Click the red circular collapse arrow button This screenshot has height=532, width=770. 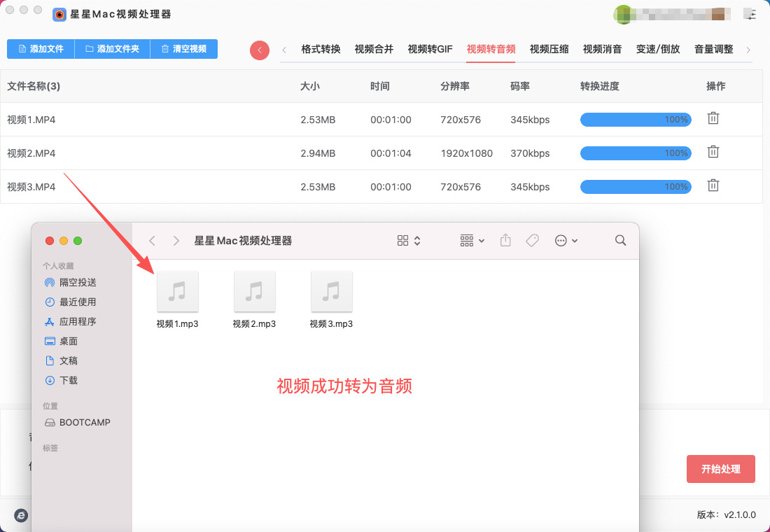[260, 50]
